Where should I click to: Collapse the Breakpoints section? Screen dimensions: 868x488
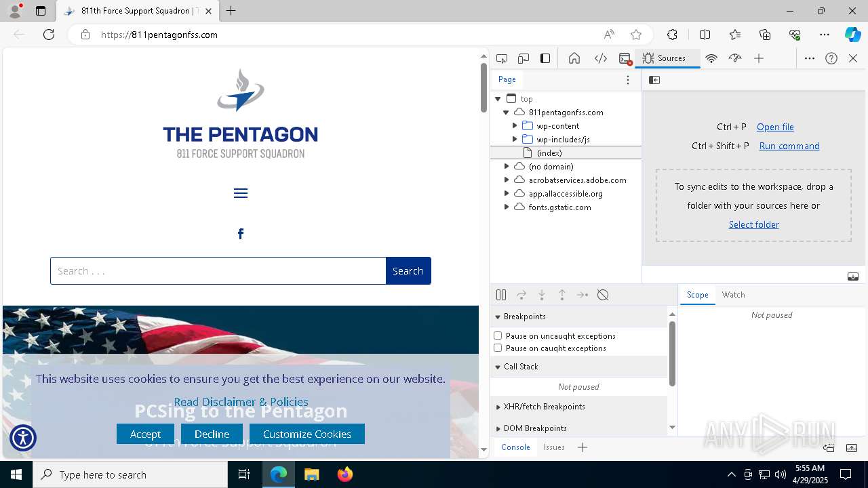(x=579, y=317)
